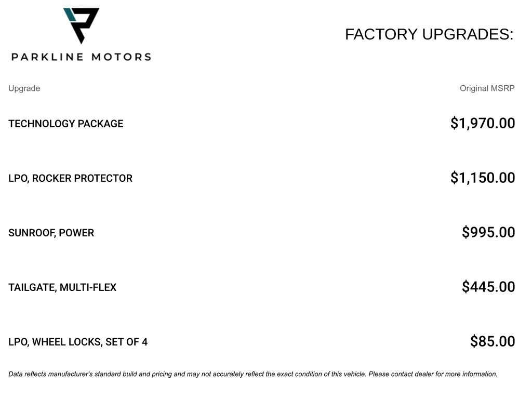Click the $445.00 price

[x=488, y=287]
